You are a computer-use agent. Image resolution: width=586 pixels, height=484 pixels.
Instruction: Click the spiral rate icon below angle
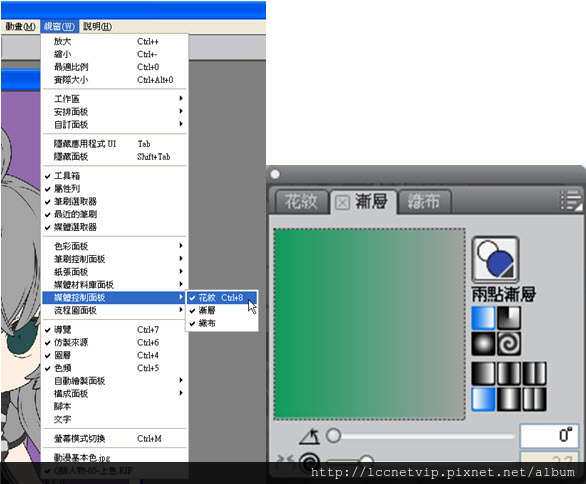310,462
